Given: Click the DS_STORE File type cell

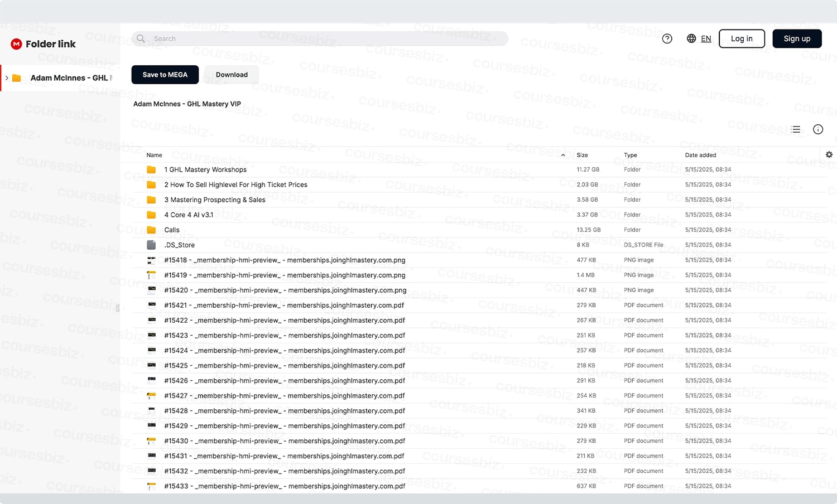Looking at the screenshot, I should coord(643,245).
